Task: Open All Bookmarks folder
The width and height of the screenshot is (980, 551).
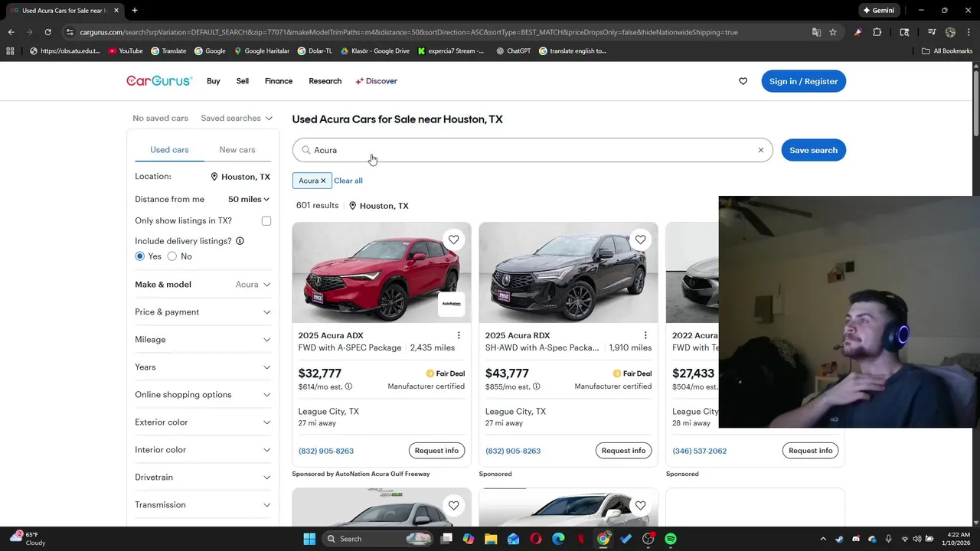Action: pyautogui.click(x=947, y=51)
